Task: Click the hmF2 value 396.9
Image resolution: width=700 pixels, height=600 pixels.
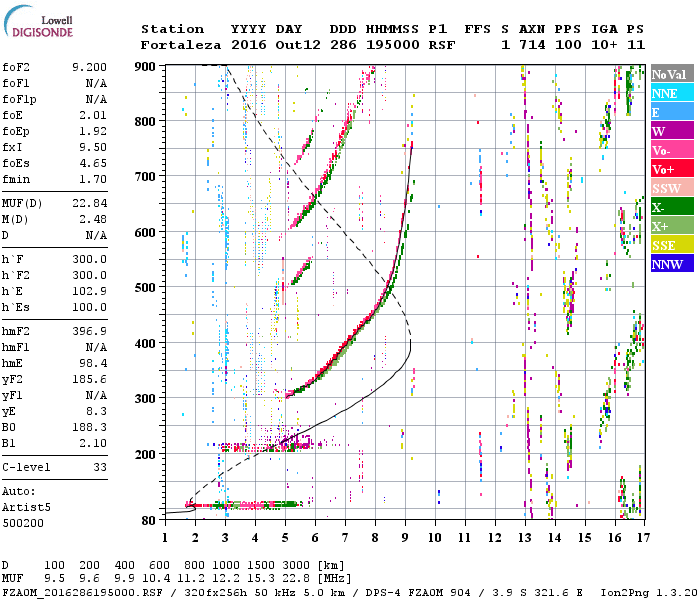Action: tap(89, 331)
